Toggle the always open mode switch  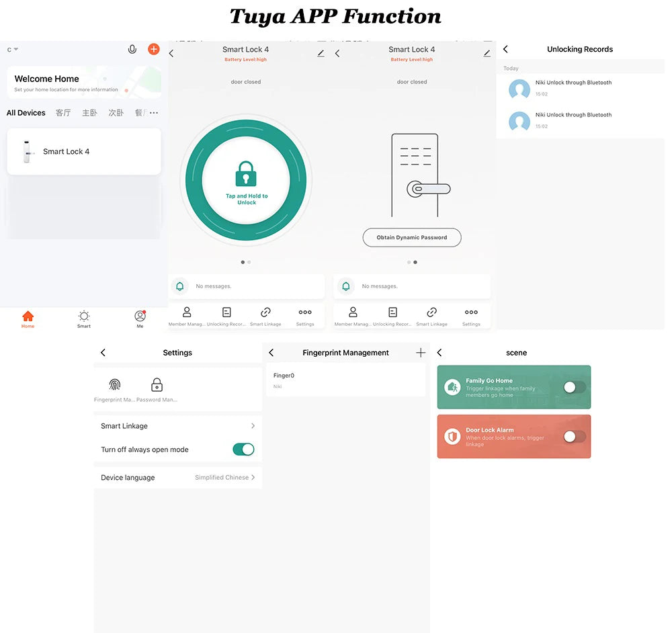pyautogui.click(x=243, y=449)
